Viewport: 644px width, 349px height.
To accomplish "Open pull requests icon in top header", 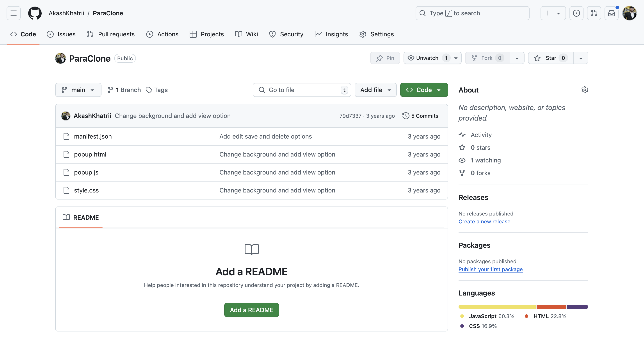I will click(594, 13).
